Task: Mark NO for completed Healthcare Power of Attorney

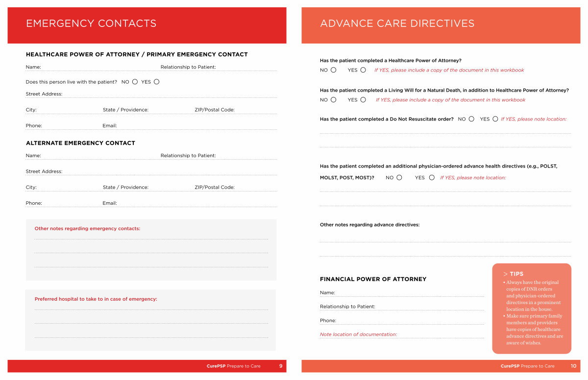Action: point(334,70)
